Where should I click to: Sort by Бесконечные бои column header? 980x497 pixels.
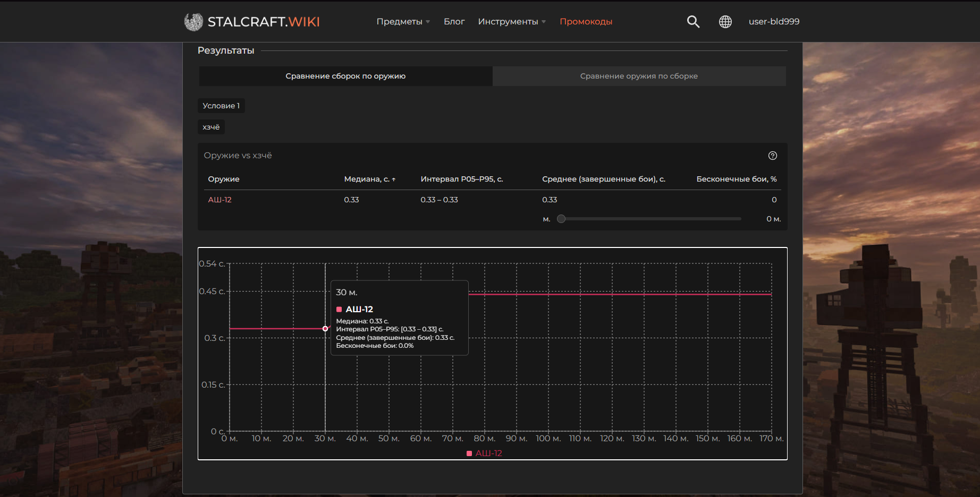(736, 179)
